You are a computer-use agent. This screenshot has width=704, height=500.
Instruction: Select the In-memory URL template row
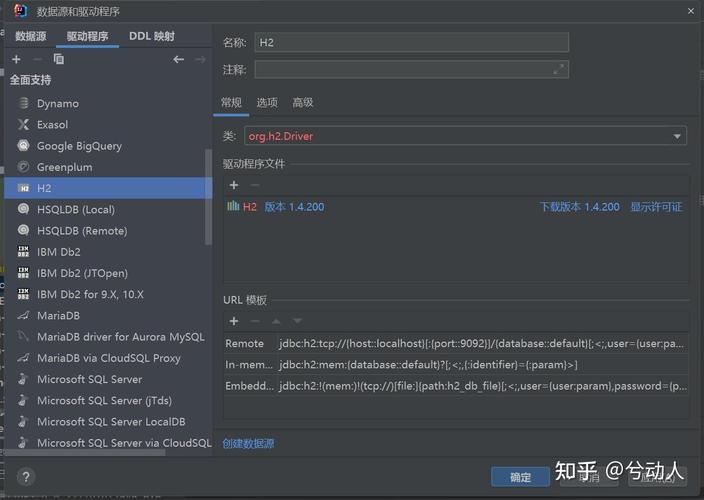click(455, 364)
